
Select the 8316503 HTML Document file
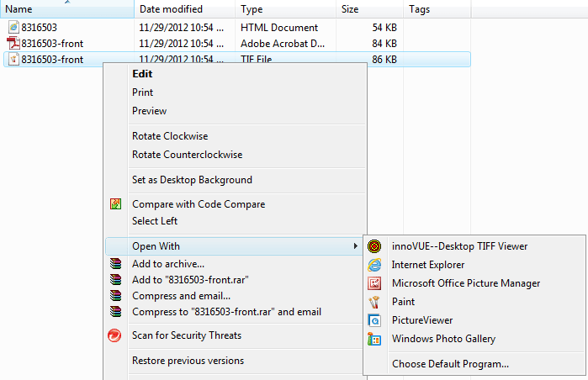(39, 28)
